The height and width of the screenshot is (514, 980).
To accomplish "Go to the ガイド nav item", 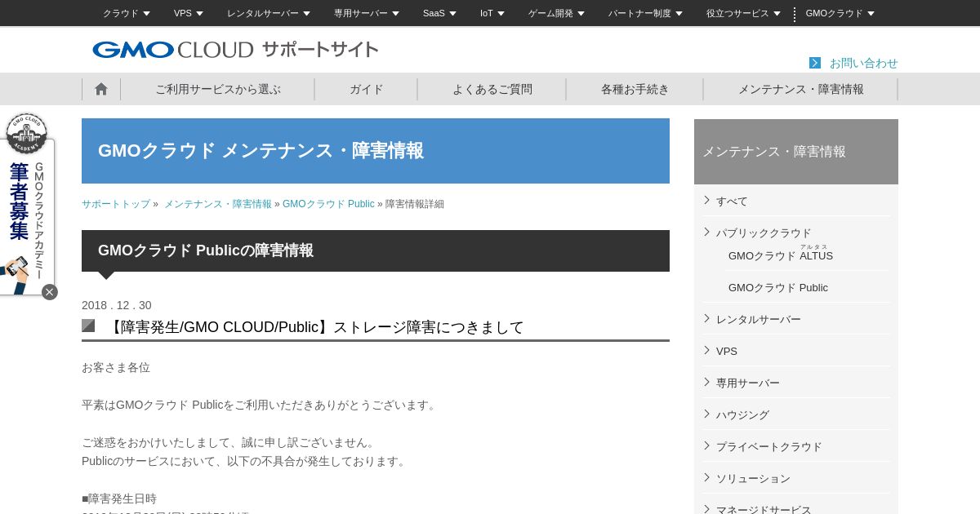I will click(x=367, y=89).
